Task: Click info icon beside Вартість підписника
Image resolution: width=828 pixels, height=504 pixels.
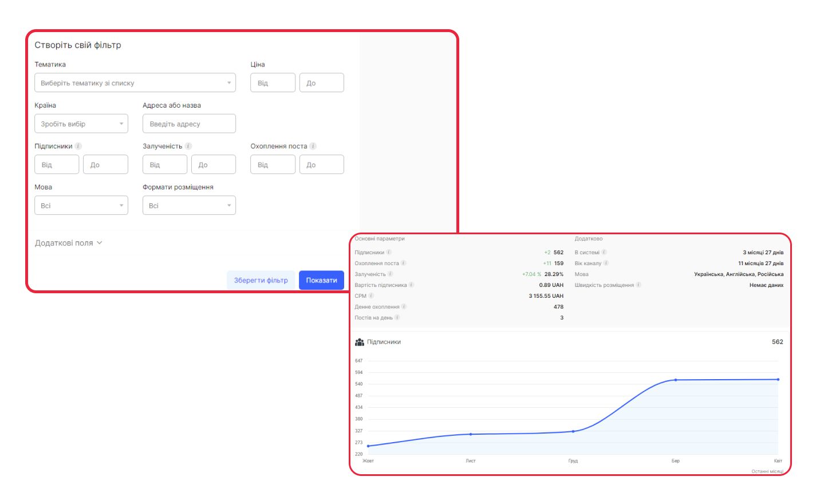Action: coord(411,285)
